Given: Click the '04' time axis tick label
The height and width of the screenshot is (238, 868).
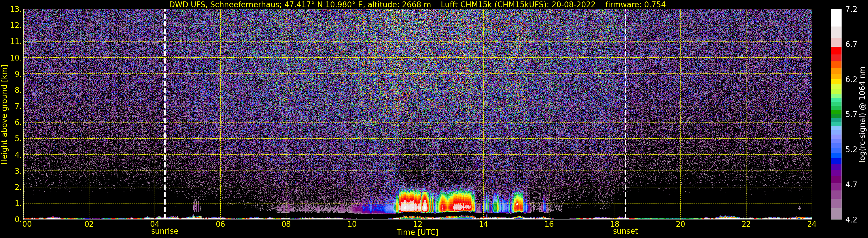Looking at the screenshot, I should (x=155, y=224).
